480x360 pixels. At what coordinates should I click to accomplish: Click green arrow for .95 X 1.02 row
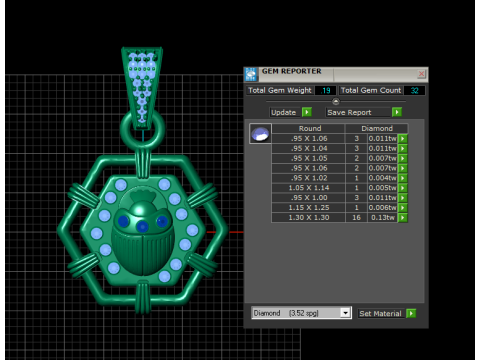(403, 178)
